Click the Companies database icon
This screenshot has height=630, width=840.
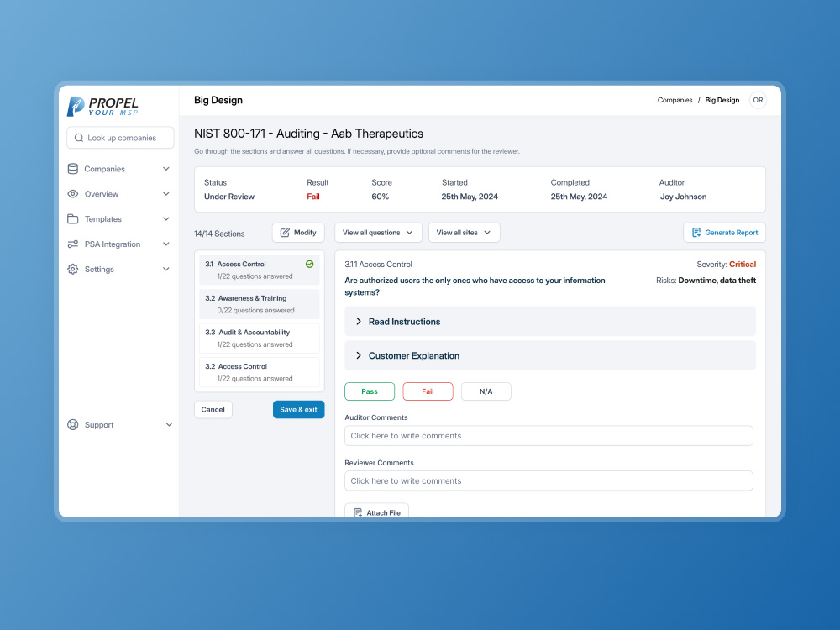(x=73, y=169)
